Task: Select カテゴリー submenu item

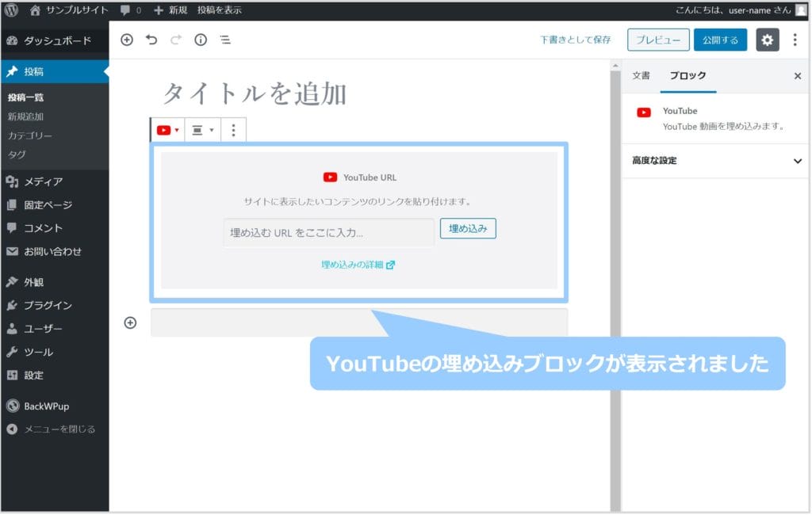Action: point(29,135)
